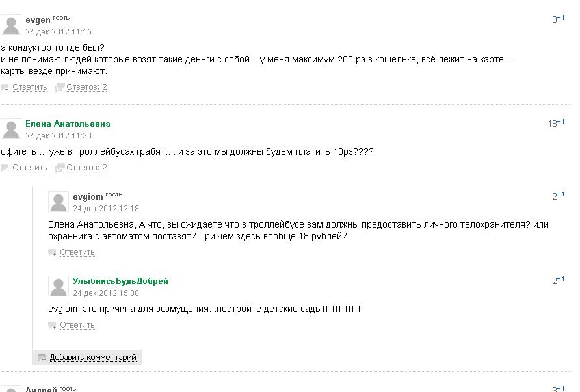
Task: Give +1 to evgiom's reply
Action: point(560,194)
